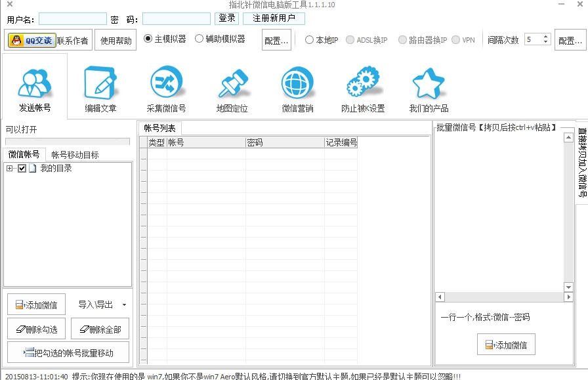Viewport: 588px width, 380px height.
Task: Click batch box horizontal scroll left arrow
Action: click(x=440, y=297)
